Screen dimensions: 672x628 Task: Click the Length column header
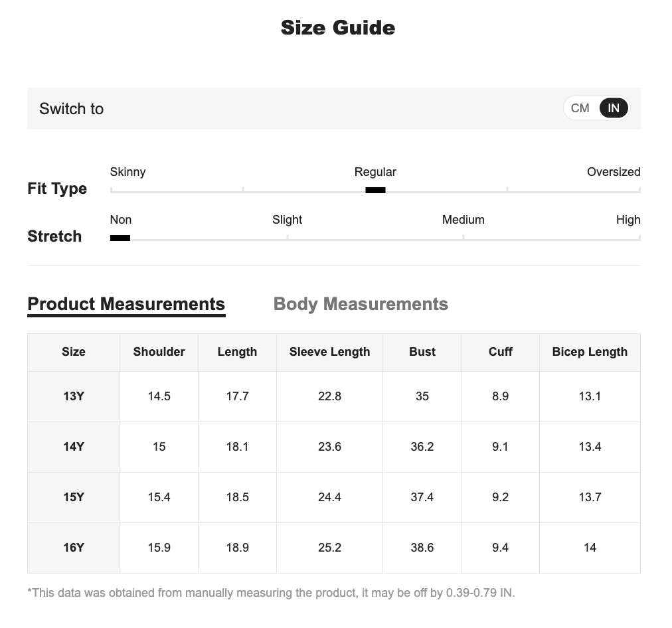tap(237, 352)
